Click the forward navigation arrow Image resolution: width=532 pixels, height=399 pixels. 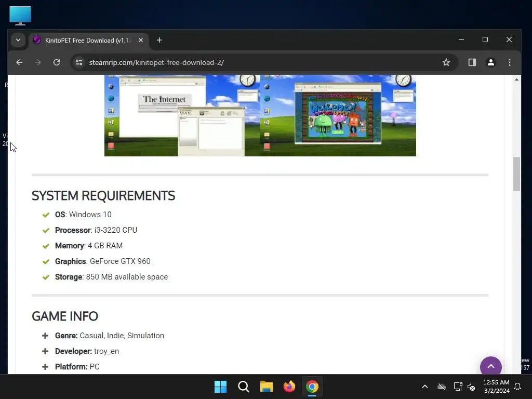point(38,62)
